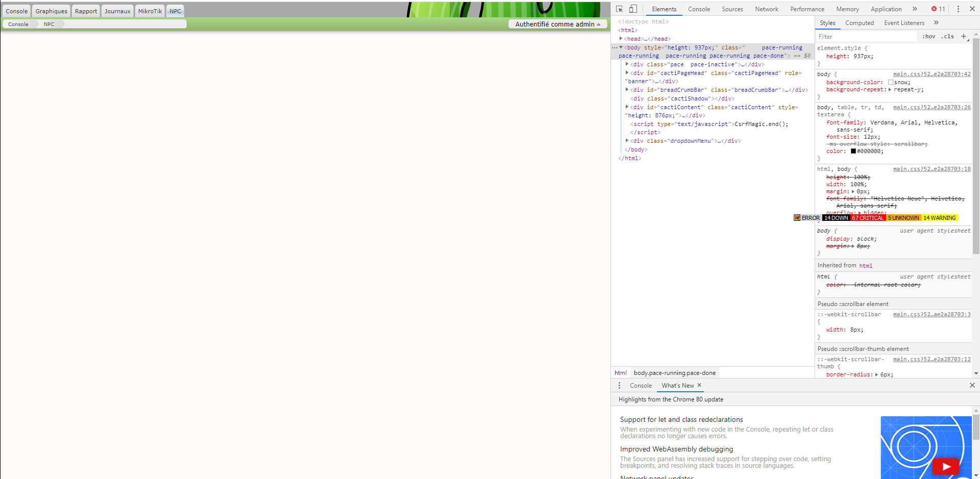Open the Application tab

point(886,9)
